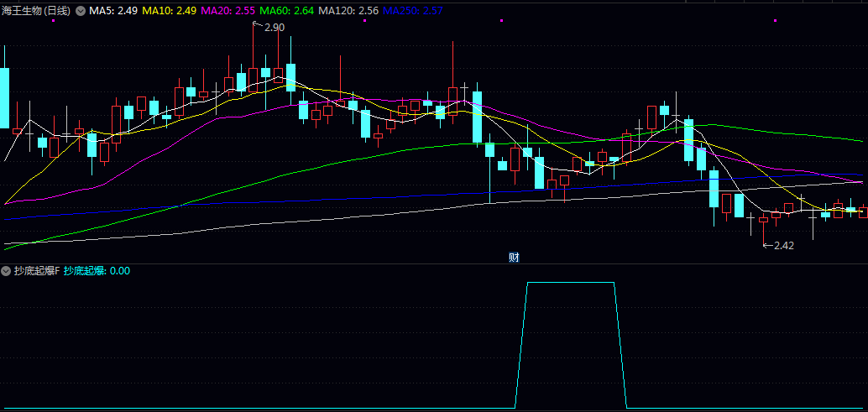Click the tall cyan candlestick at far left edge
Screen dimensions: 868x412
coord(4,96)
